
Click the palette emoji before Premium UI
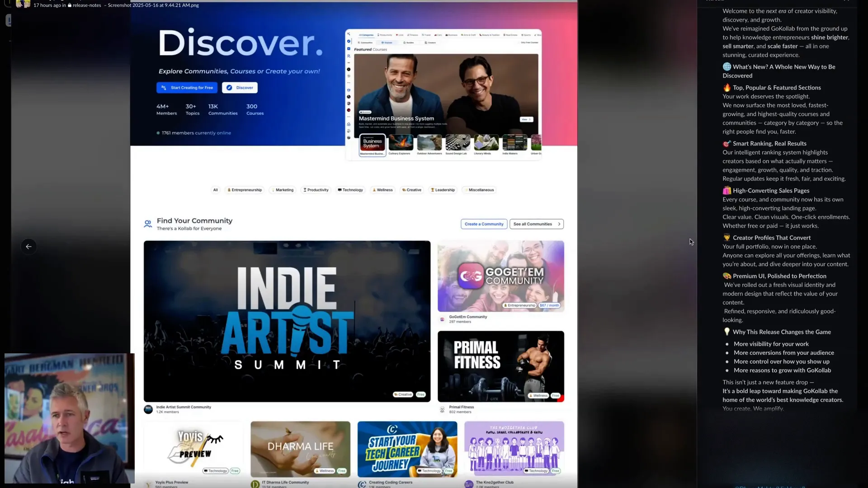[x=726, y=276]
